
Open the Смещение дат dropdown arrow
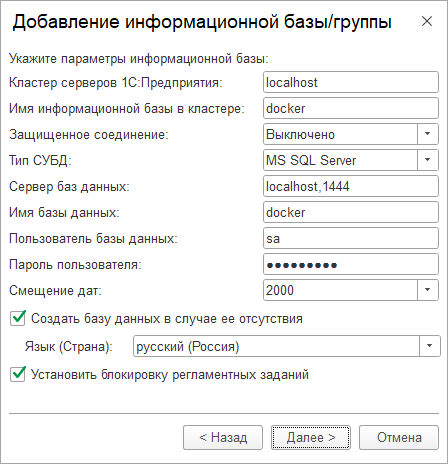point(428,290)
